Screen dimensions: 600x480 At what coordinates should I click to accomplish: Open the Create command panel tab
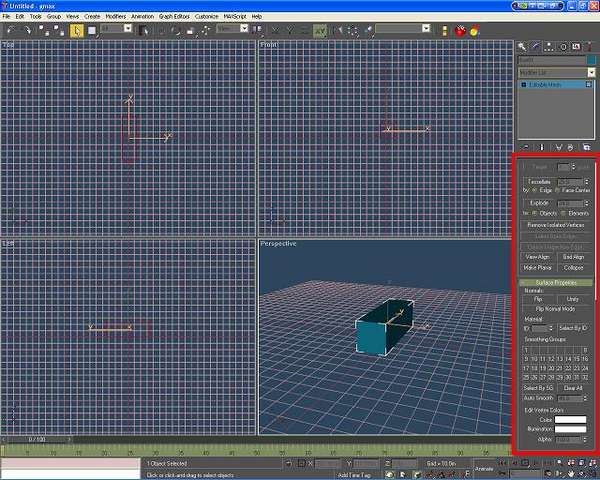[x=522, y=47]
